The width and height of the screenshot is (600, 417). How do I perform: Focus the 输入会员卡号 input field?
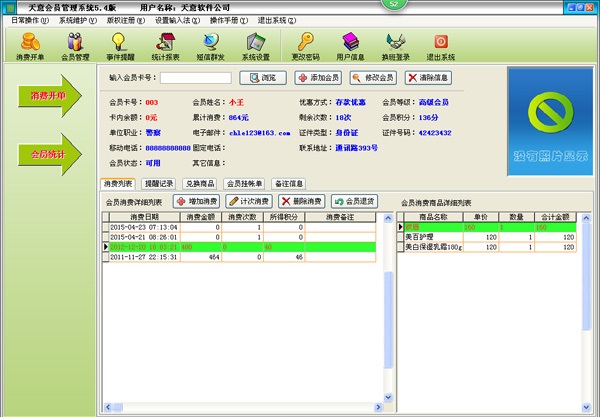196,78
